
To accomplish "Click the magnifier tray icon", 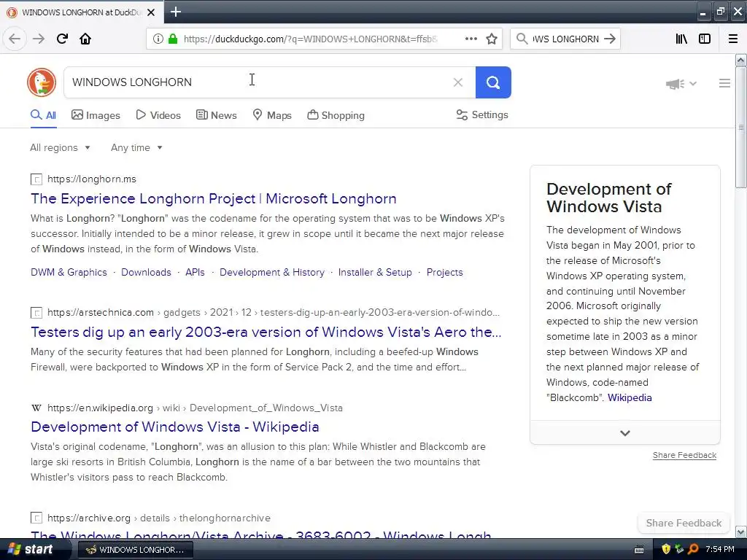I will point(693,549).
